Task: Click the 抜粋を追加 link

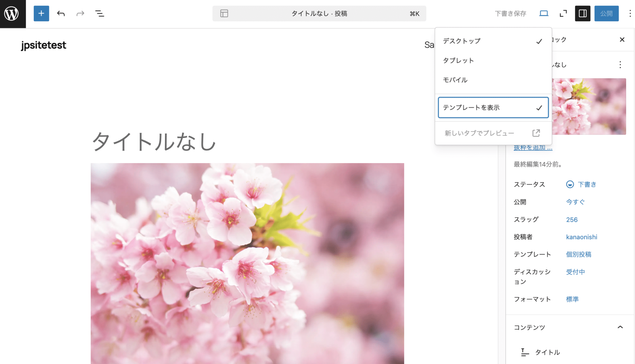Action: (532, 147)
